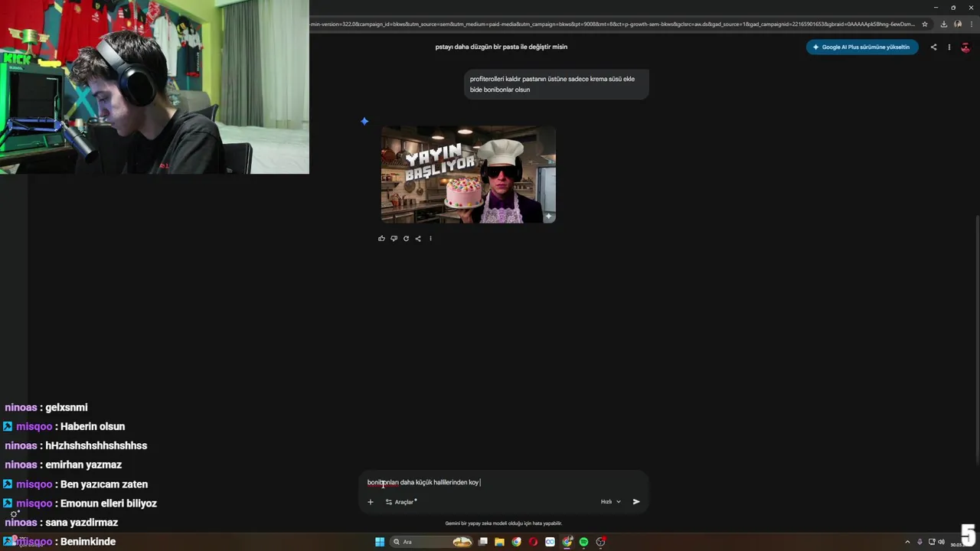Click chat message 'Emonun elleri biliyoz'
Image resolution: width=980 pixels, height=551 pixels.
click(108, 503)
